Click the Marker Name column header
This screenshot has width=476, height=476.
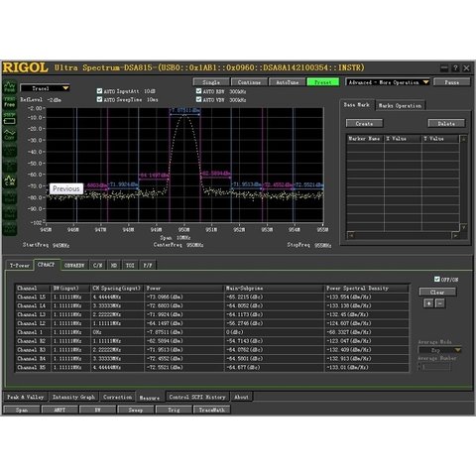365,139
